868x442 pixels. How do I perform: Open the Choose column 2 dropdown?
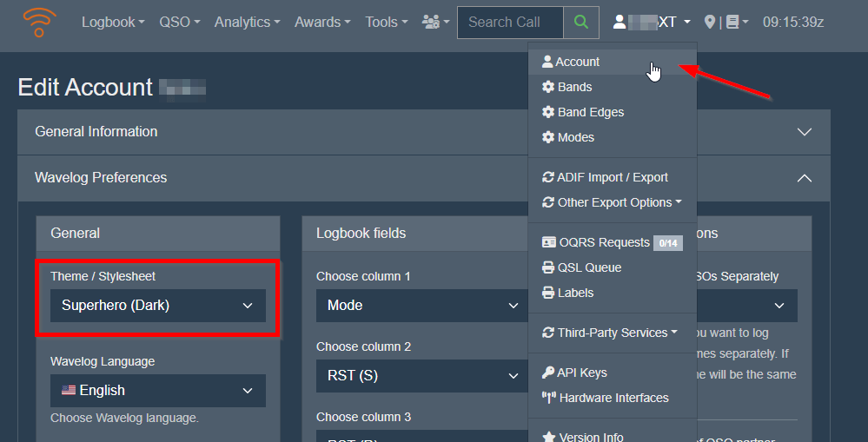coord(421,376)
